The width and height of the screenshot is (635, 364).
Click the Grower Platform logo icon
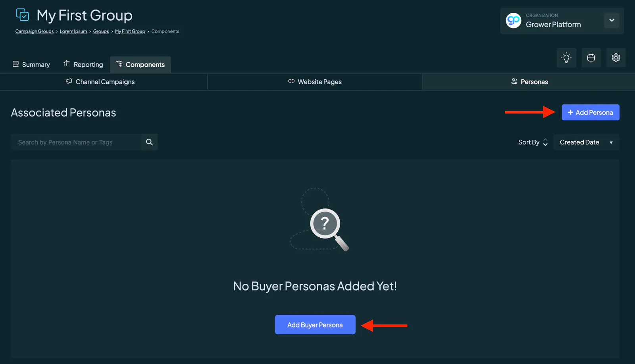click(x=514, y=20)
